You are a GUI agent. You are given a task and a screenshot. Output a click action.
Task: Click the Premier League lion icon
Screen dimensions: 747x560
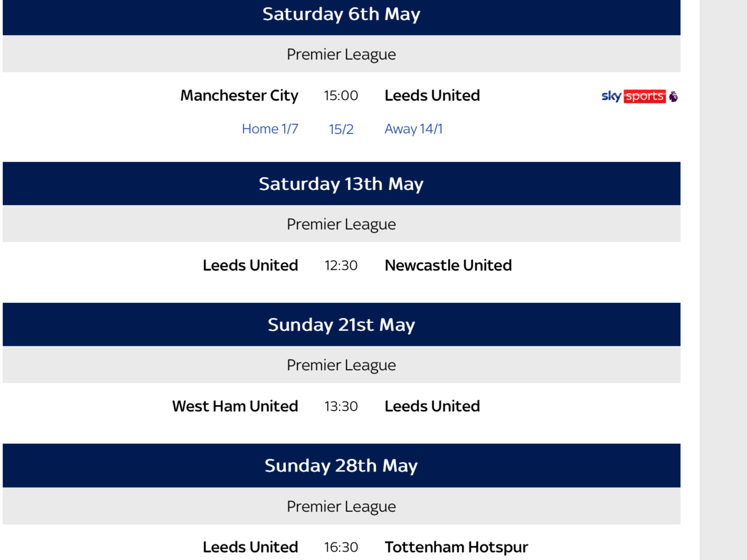(x=673, y=97)
